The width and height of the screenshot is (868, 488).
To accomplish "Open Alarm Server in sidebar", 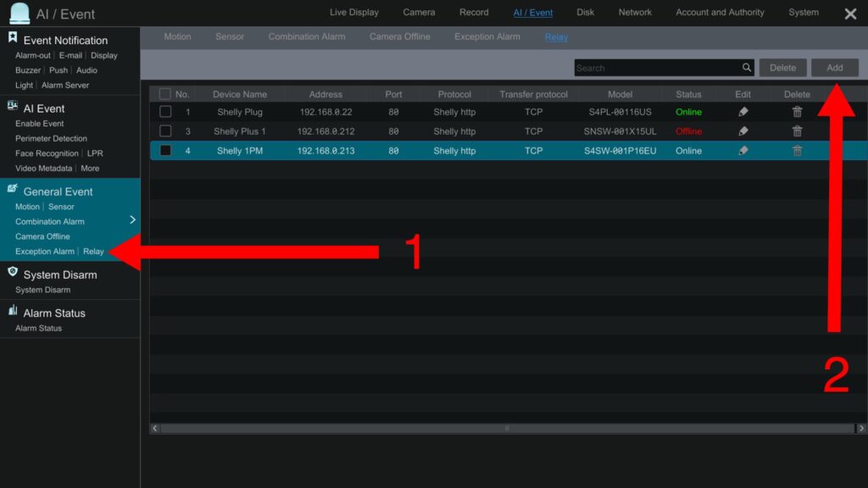I will click(64, 86).
